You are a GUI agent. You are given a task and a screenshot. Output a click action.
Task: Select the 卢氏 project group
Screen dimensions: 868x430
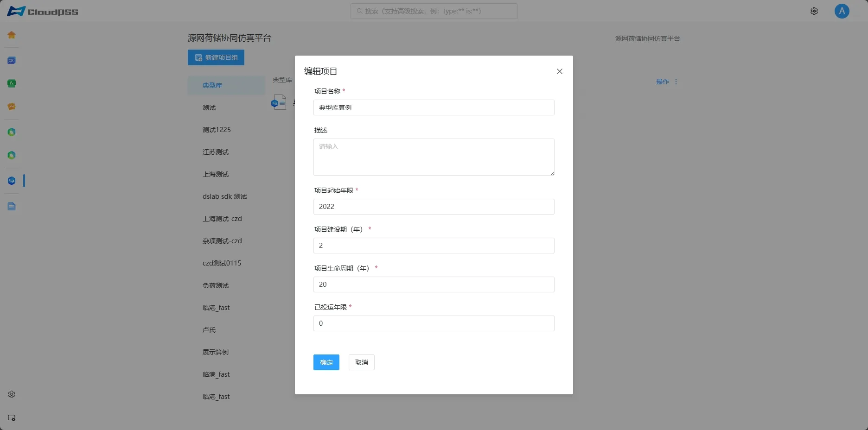(x=226, y=330)
